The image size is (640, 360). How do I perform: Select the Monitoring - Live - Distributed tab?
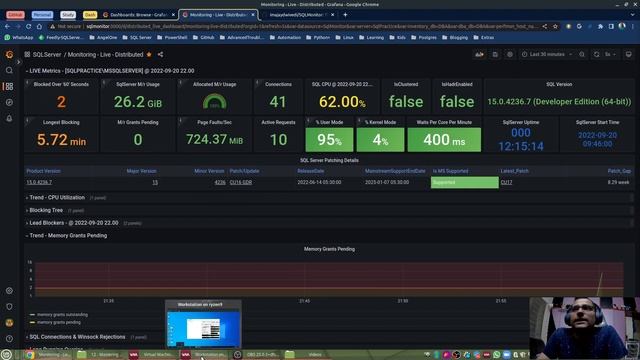point(218,15)
